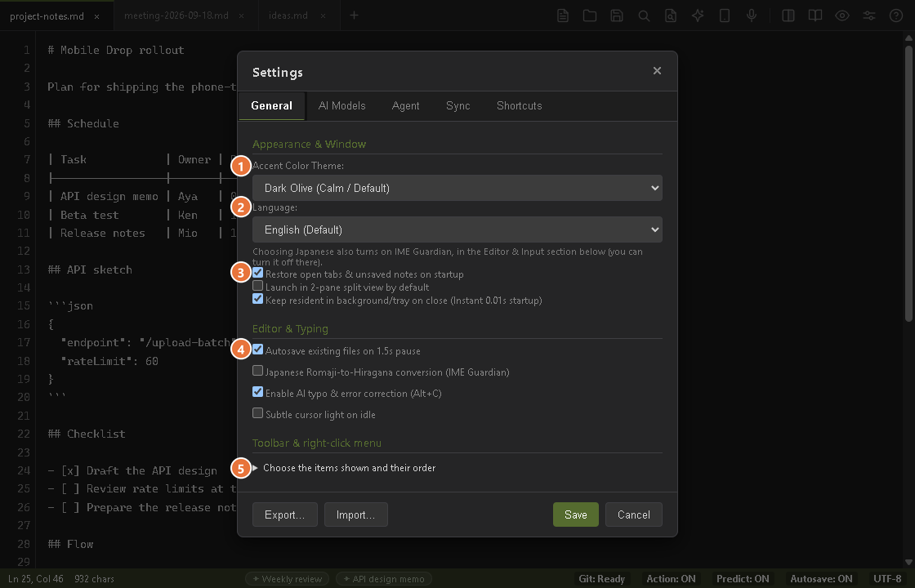Click the microphone icon
Viewport: 915px width, 588px height.
[x=752, y=16]
